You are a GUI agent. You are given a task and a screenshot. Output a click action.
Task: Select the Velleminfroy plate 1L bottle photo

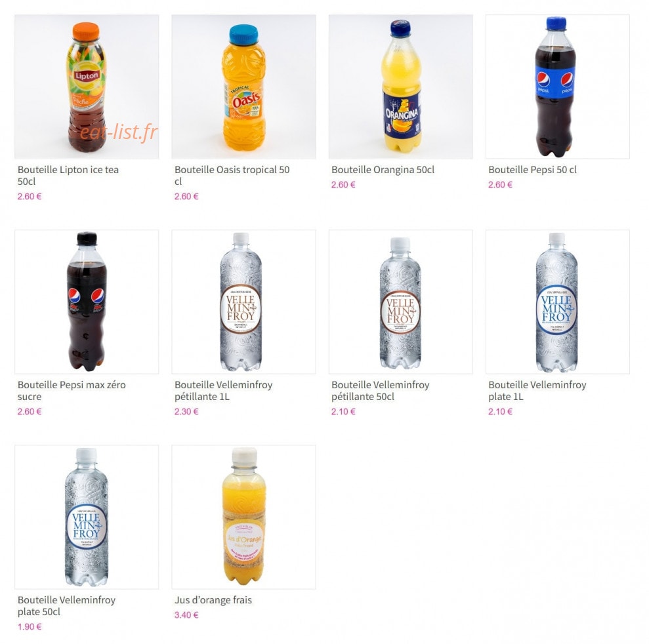coord(558,302)
